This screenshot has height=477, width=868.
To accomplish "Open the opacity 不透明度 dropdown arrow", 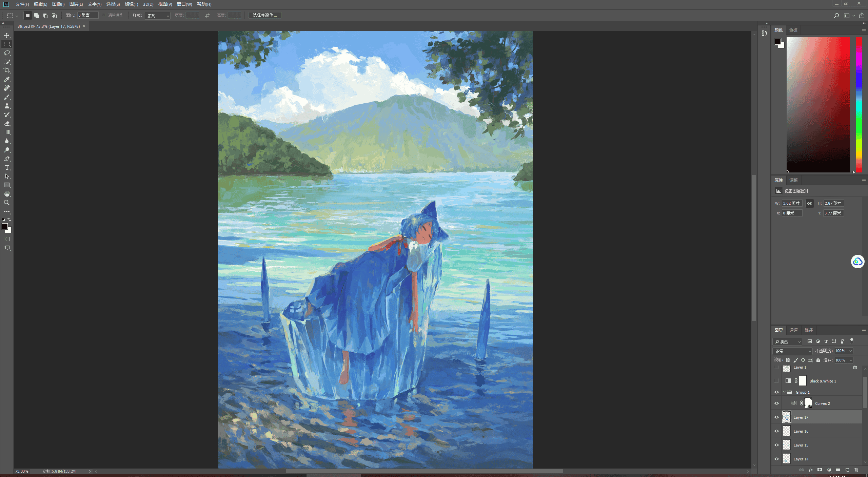I will [x=851, y=351].
